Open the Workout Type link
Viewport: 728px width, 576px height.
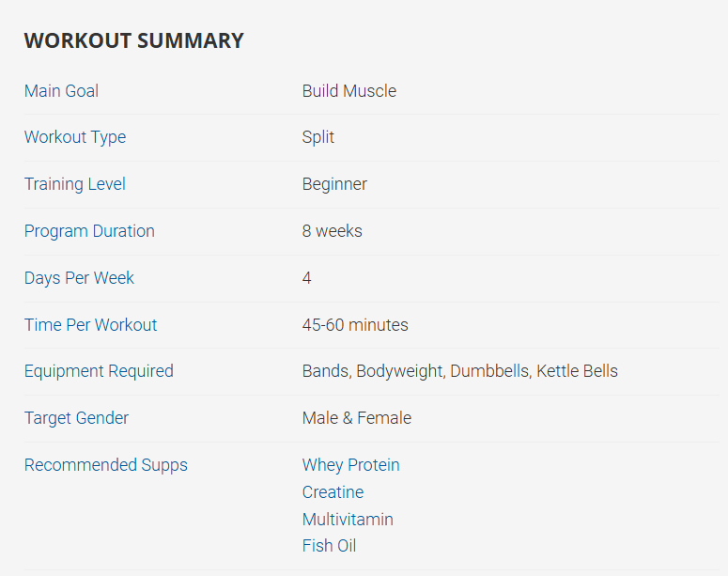(x=75, y=137)
